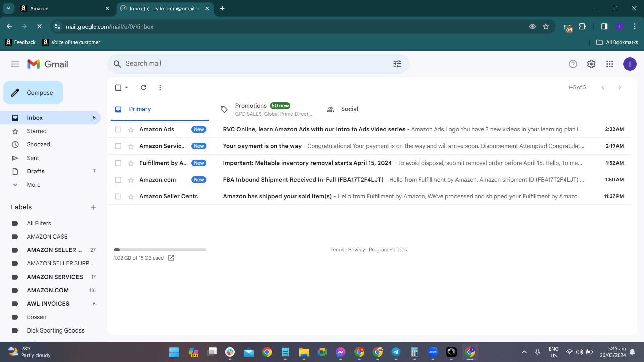
Task: Open the Amazon has shipped your sold item(s) email
Action: click(x=369, y=196)
